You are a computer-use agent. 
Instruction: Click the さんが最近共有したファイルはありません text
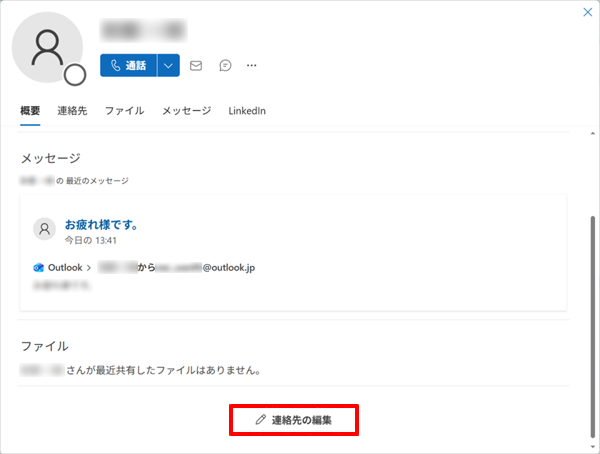(x=163, y=370)
